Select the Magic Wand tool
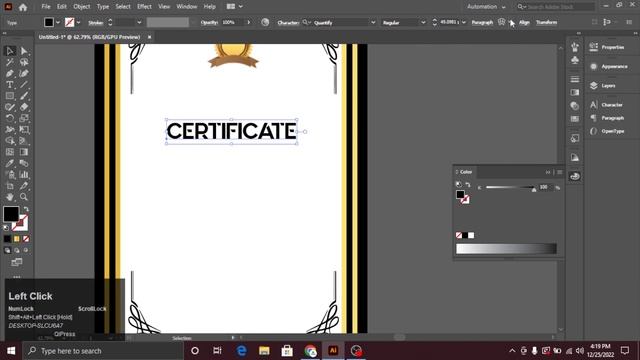The image size is (640, 360). pyautogui.click(x=10, y=62)
